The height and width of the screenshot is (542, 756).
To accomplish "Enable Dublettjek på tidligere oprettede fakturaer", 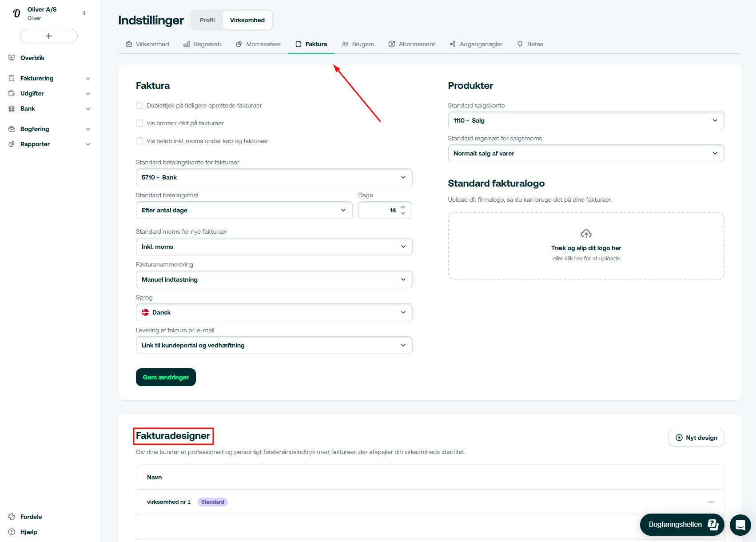I will click(139, 105).
